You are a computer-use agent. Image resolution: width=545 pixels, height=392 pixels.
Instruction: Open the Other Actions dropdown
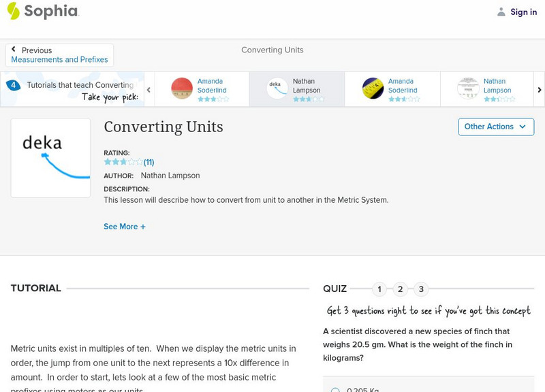point(495,127)
